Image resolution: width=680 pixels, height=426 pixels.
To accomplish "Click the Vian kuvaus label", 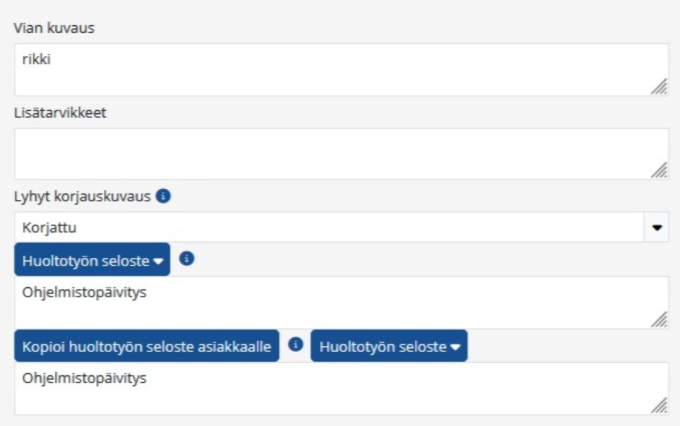I will coord(54,27).
